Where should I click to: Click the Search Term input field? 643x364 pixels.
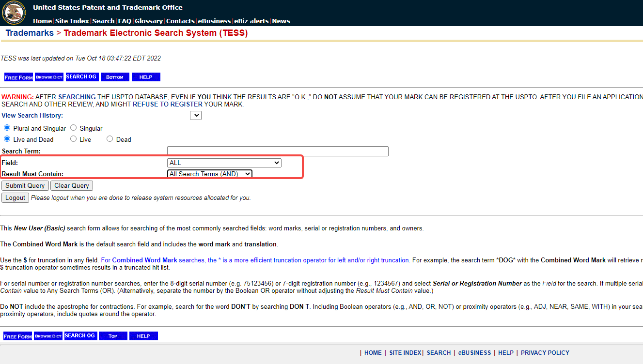278,151
